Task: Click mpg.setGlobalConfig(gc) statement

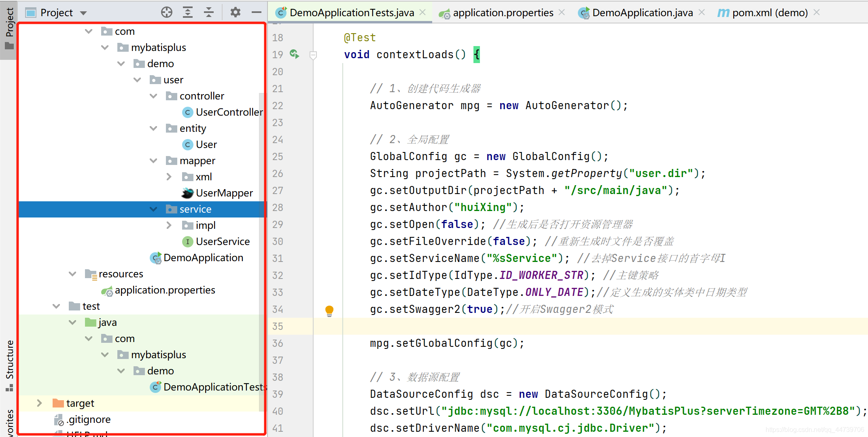Action: tap(447, 343)
